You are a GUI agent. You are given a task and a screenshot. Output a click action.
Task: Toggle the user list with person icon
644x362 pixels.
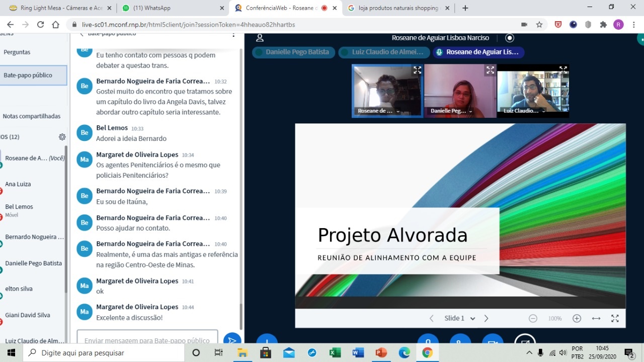[260, 38]
